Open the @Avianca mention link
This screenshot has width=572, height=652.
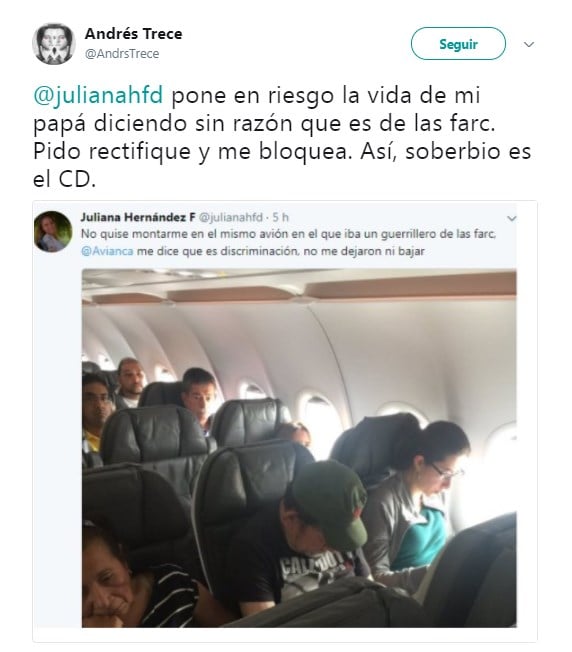(107, 251)
